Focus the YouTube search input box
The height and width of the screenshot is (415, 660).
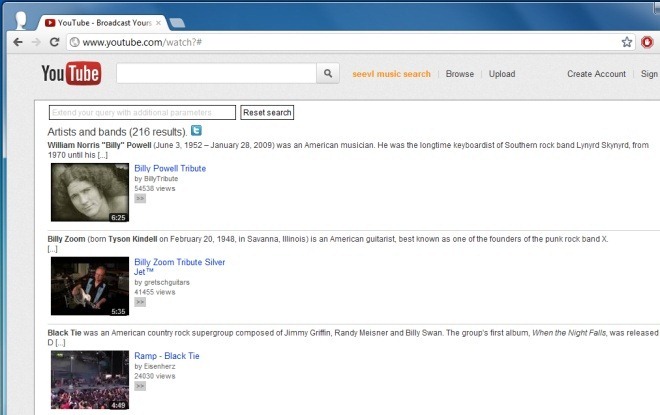point(216,74)
